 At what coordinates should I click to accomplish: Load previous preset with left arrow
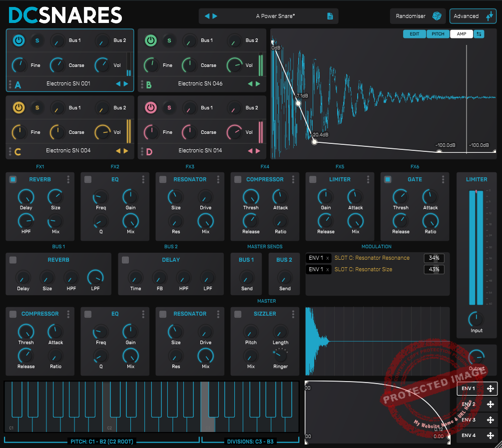coord(207,16)
